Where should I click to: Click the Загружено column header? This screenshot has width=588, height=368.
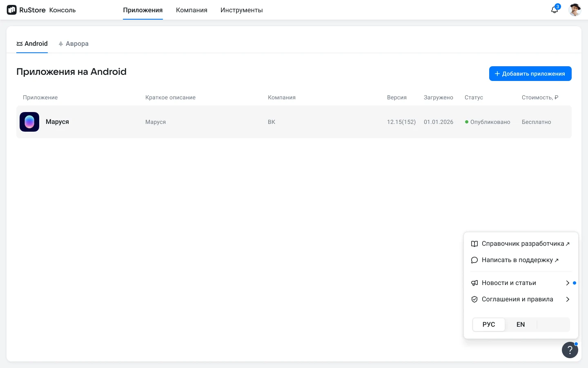coord(439,97)
